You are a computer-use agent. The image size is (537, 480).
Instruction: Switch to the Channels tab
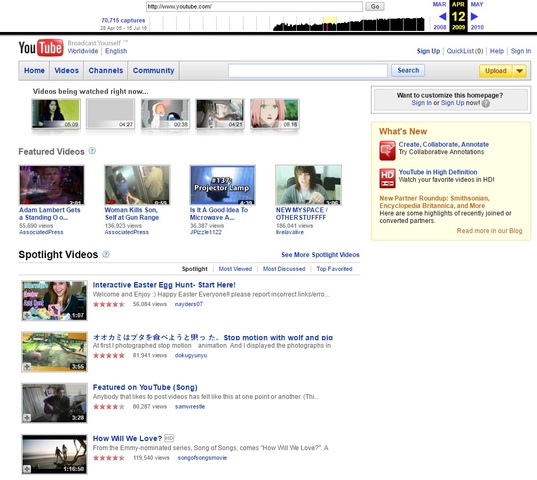[x=105, y=71]
